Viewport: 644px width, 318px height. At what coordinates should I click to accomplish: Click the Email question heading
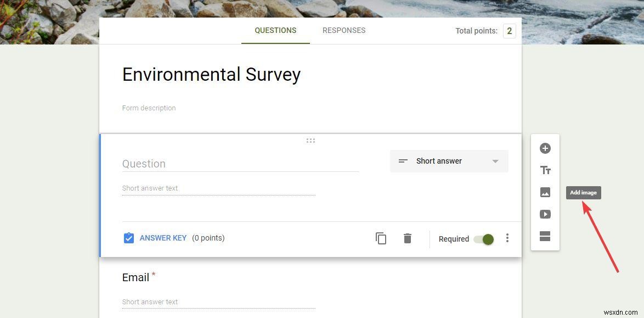click(x=135, y=278)
